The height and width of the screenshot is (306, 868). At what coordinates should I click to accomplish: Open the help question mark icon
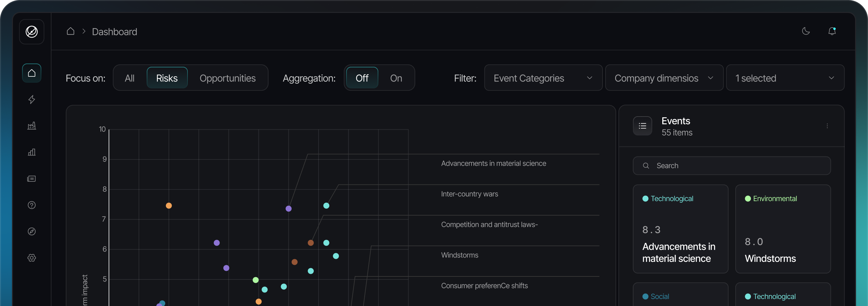[x=32, y=205]
